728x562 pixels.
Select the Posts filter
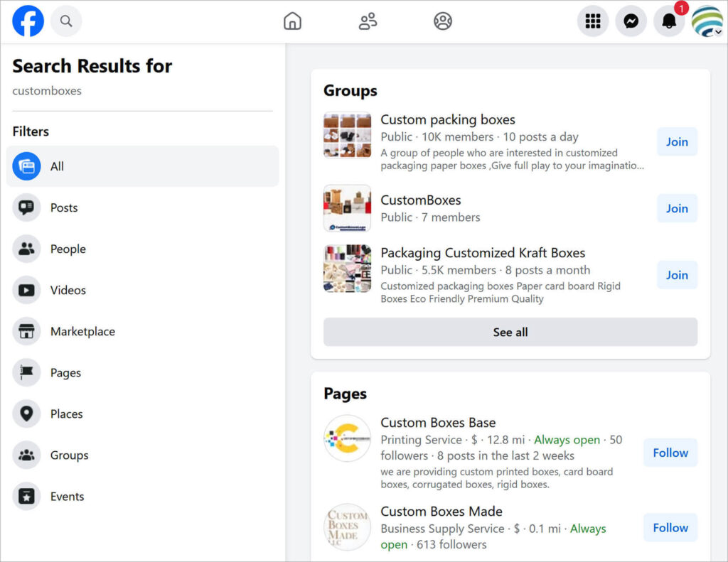(64, 207)
